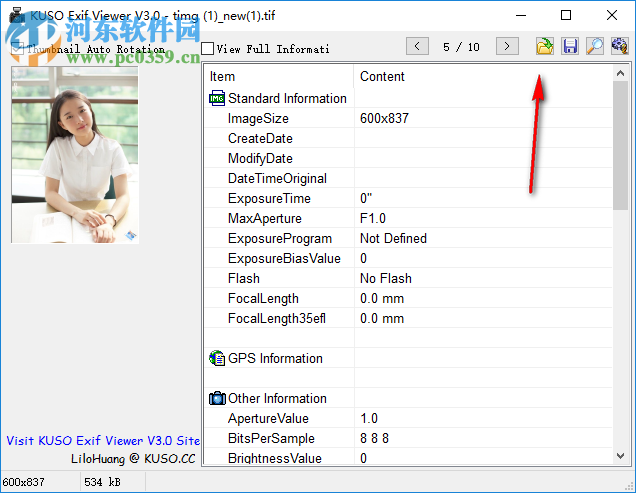This screenshot has height=493, width=636.
Task: Click the scroll up arrow of the list
Action: point(620,73)
